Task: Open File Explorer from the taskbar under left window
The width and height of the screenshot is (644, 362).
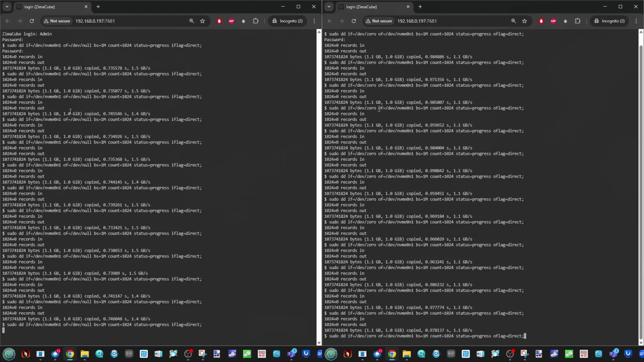Action: tap(85, 354)
